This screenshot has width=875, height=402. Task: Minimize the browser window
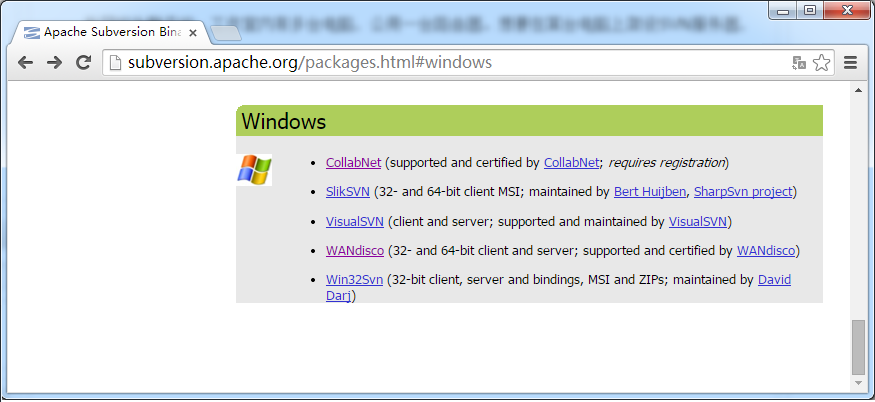[783, 11]
